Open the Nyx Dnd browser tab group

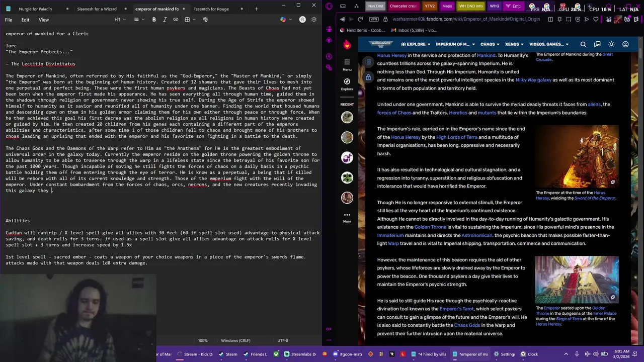[x=375, y=6]
